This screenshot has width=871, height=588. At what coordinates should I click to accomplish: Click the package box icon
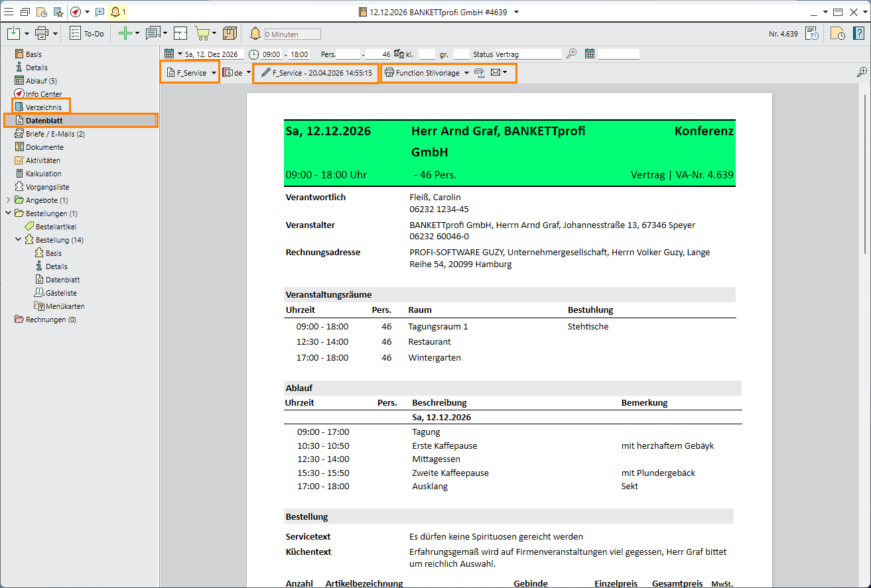[230, 33]
